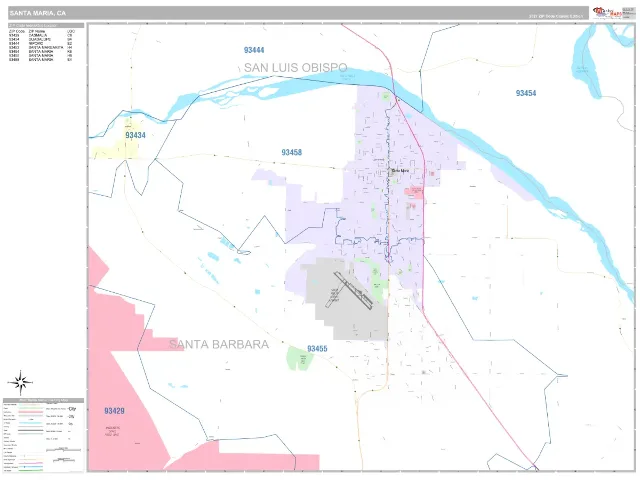The height and width of the screenshot is (480, 640).
Task: Click the compass rose north indicator
Action: click(20, 382)
